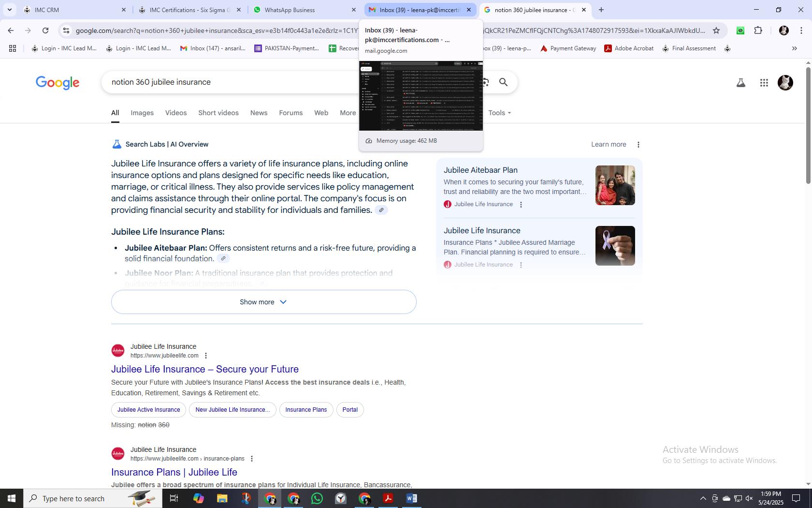Open options menu beside jubileelife.com result
Screen dimensions: 812x508
[x=206, y=356]
